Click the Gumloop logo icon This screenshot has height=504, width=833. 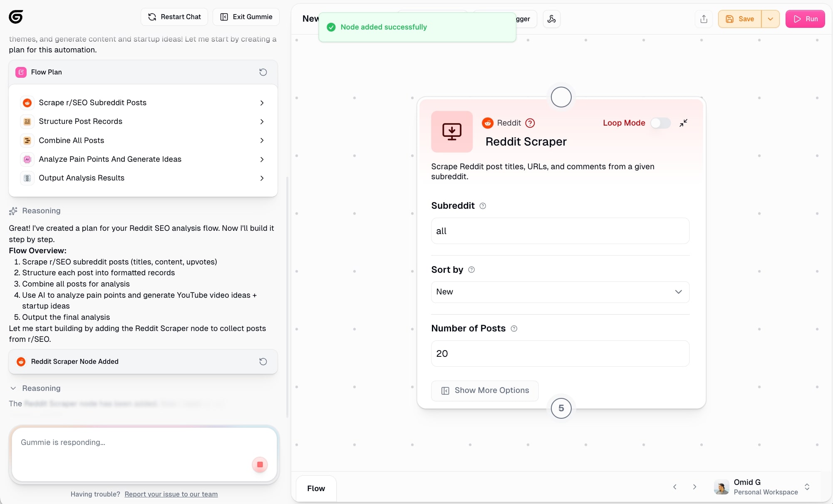tap(16, 17)
